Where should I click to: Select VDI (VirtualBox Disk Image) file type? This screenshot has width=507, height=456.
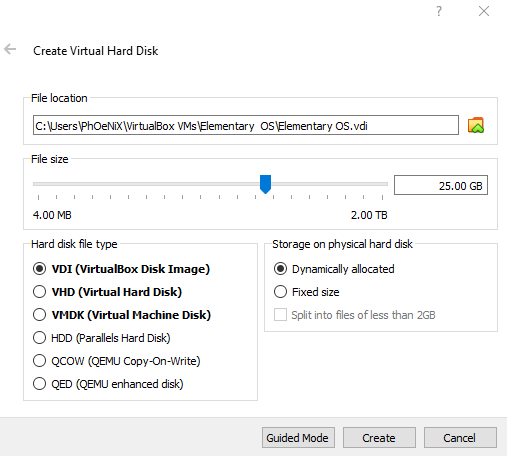click(121, 269)
